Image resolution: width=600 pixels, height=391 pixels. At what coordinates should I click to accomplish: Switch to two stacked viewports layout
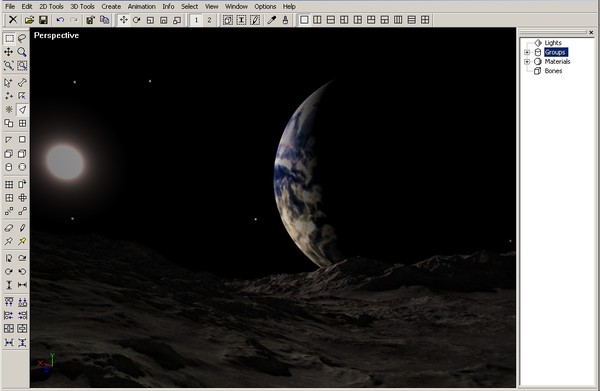pyautogui.click(x=331, y=20)
